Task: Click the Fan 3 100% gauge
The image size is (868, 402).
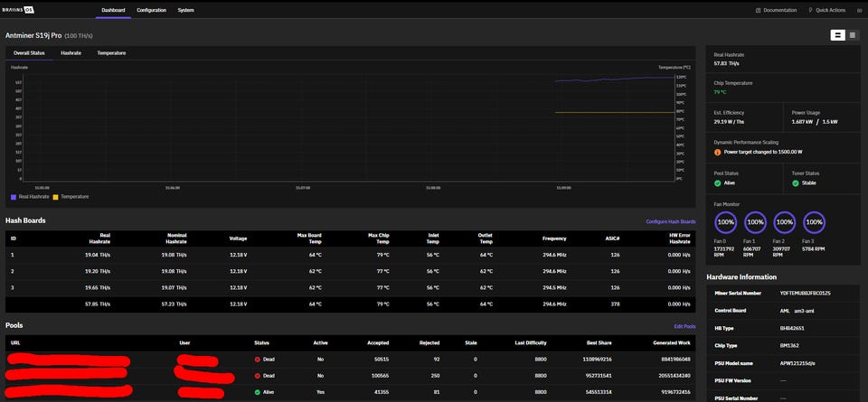Action: (814, 222)
